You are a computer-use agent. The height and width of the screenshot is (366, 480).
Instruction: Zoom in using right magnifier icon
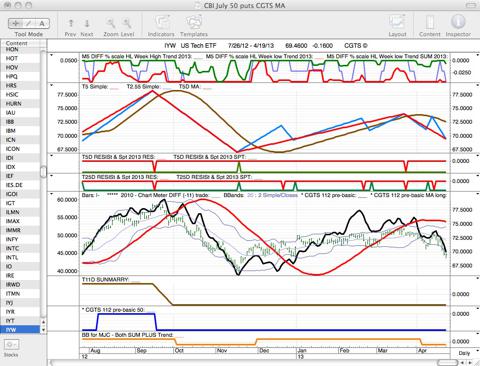pos(127,23)
